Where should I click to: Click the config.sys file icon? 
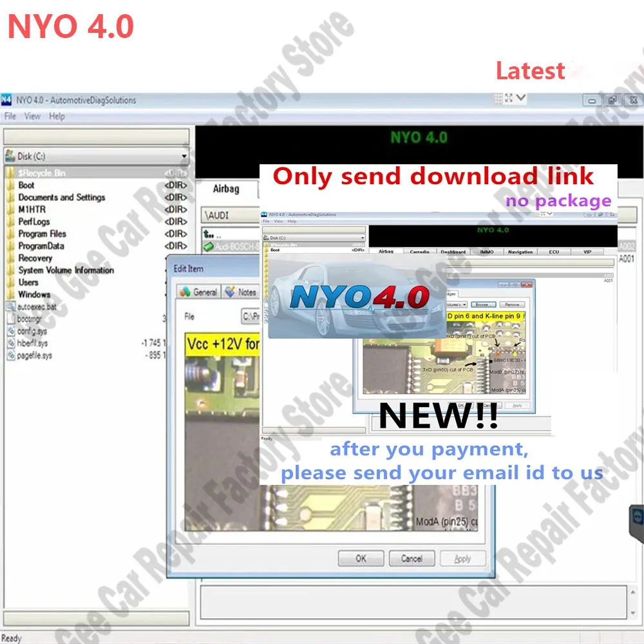click(11, 330)
